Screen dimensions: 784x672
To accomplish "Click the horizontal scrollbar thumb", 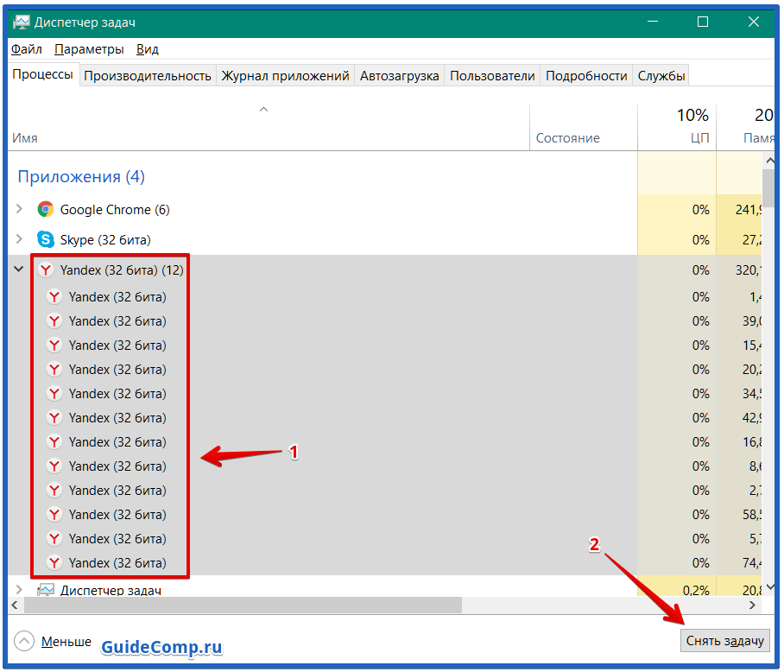I will [x=243, y=605].
